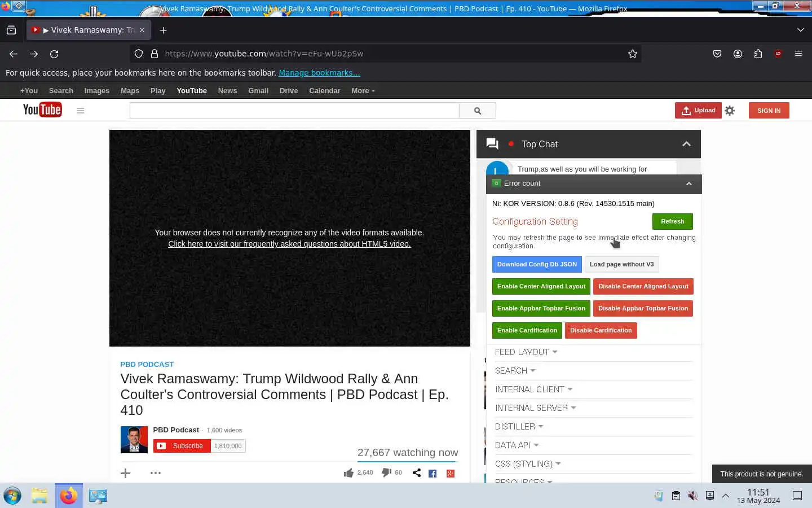This screenshot has width=812, height=508.
Task: Open HTML5 video FAQ link
Action: (x=289, y=244)
